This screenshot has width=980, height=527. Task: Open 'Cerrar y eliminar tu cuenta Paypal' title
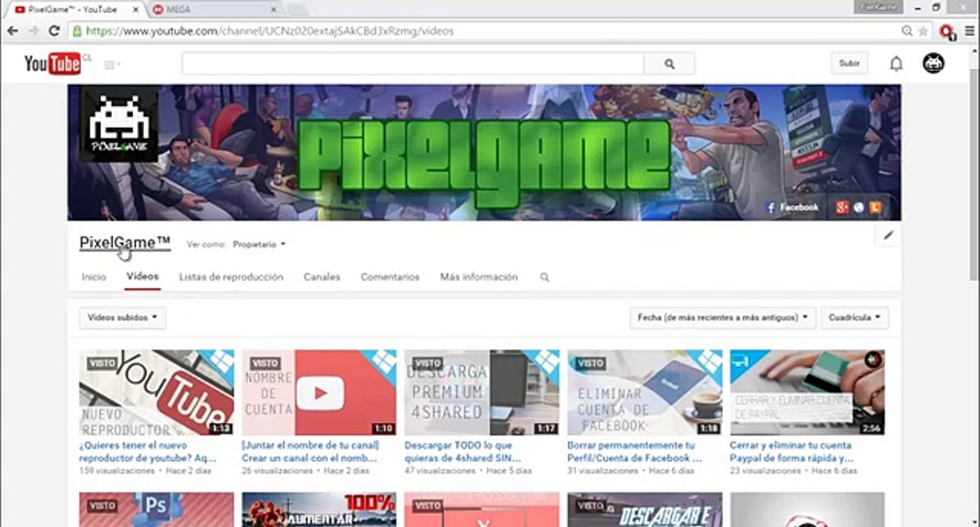(792, 452)
